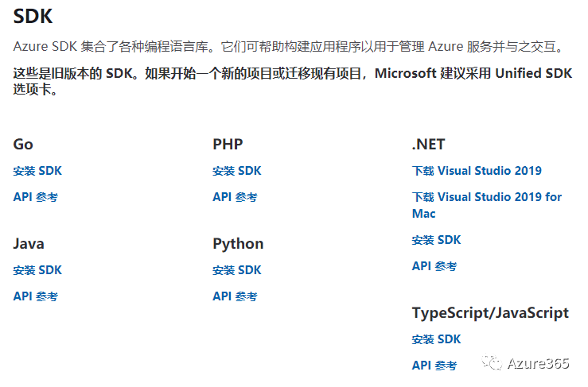Click 安装 SDK under TypeScript/JavaScript
Screen dimensions: 588x387
point(436,339)
